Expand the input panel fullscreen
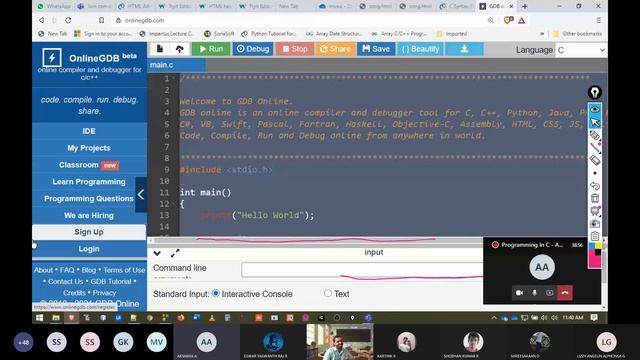Viewport: 640px width, 360px height. (175, 253)
